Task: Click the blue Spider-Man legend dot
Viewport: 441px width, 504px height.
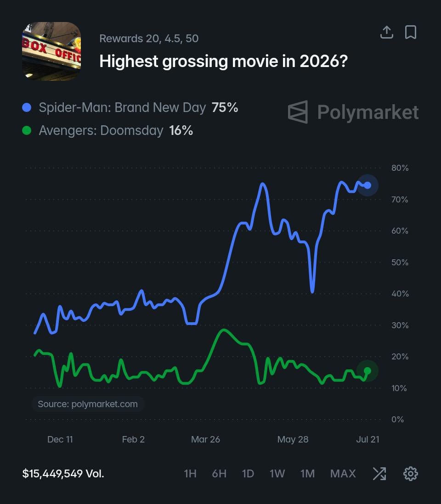Action: (x=27, y=107)
